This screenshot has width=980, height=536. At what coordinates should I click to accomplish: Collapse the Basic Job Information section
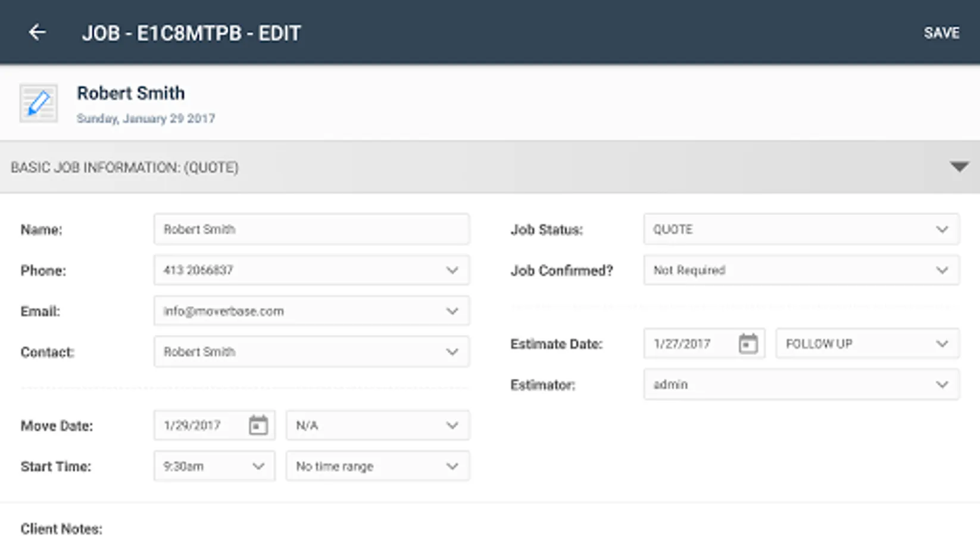(959, 167)
